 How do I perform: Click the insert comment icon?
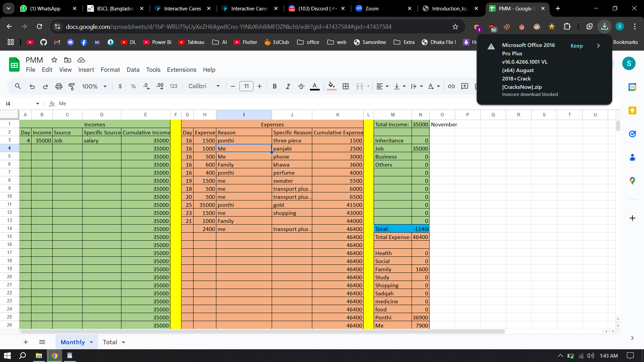click(465, 86)
